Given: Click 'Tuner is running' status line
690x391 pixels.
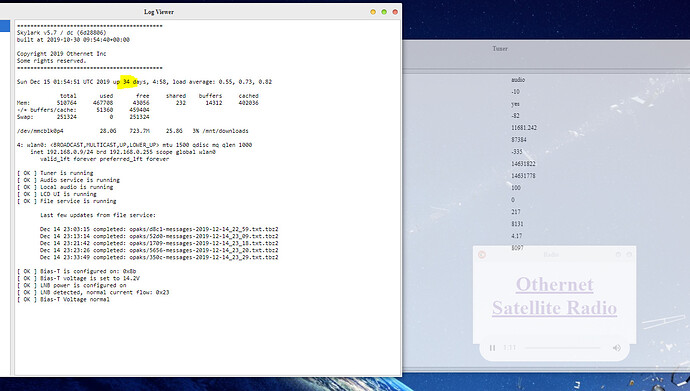Looking at the screenshot, I should click(x=55, y=173).
